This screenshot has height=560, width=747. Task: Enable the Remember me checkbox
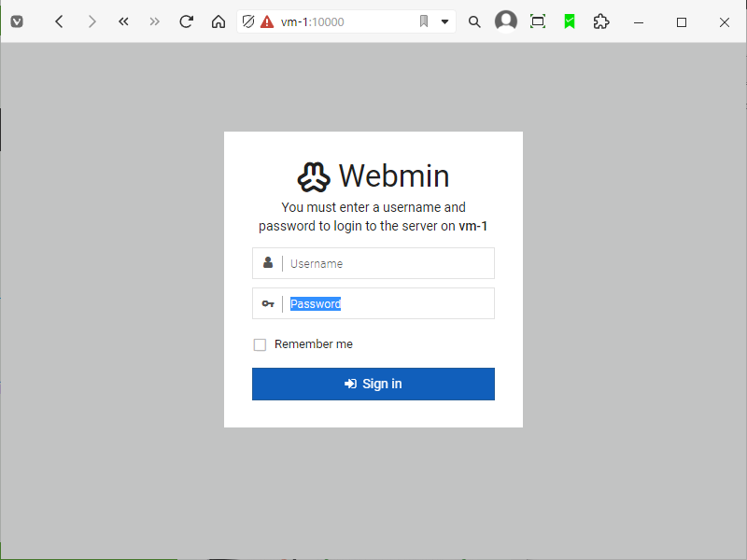tap(260, 344)
